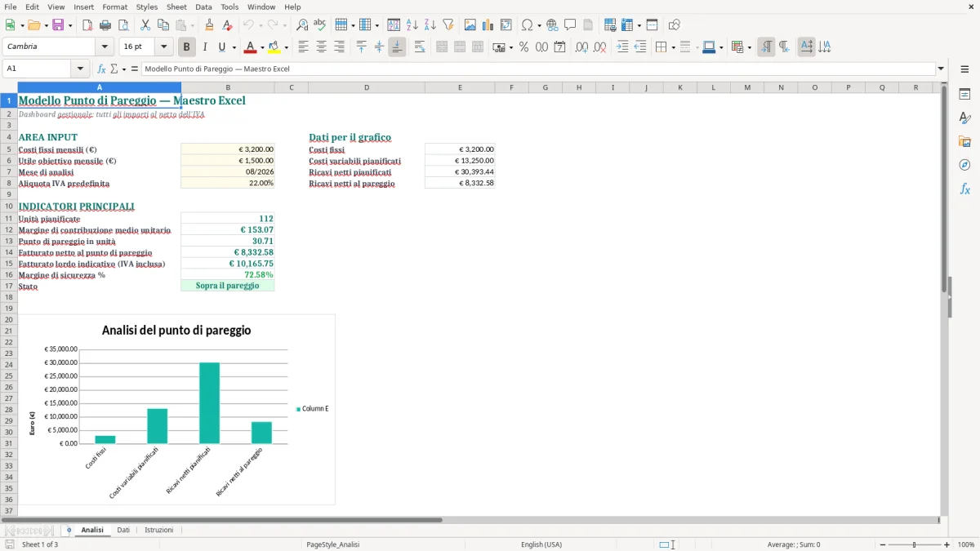
Task: Open sidebar Navigator compass icon
Action: (964, 165)
